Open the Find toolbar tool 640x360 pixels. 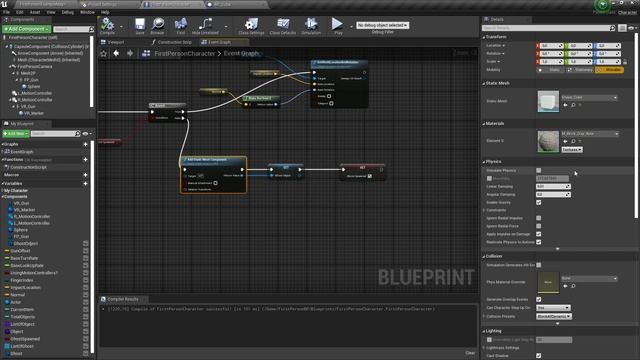(x=180, y=25)
